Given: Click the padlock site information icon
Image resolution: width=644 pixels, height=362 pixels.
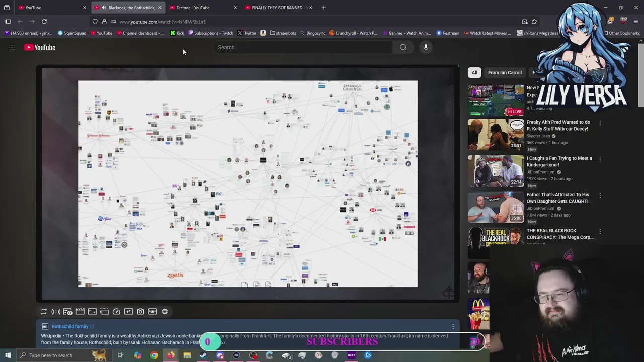Looking at the screenshot, I should pyautogui.click(x=104, y=22).
